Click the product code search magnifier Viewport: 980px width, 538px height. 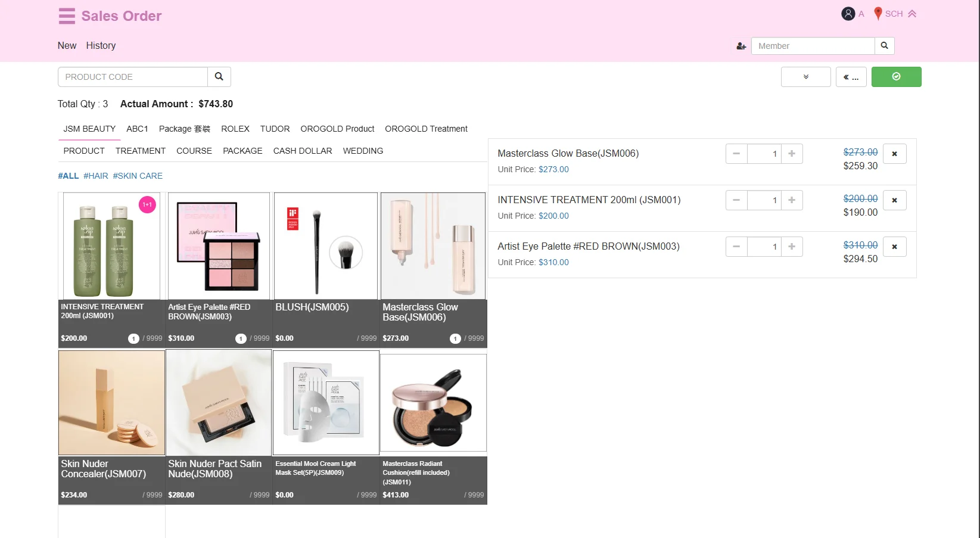pyautogui.click(x=219, y=77)
